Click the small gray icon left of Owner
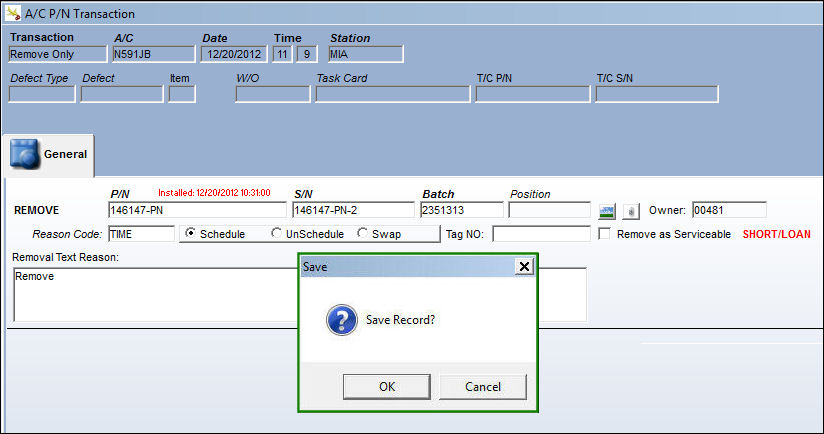 [x=631, y=211]
